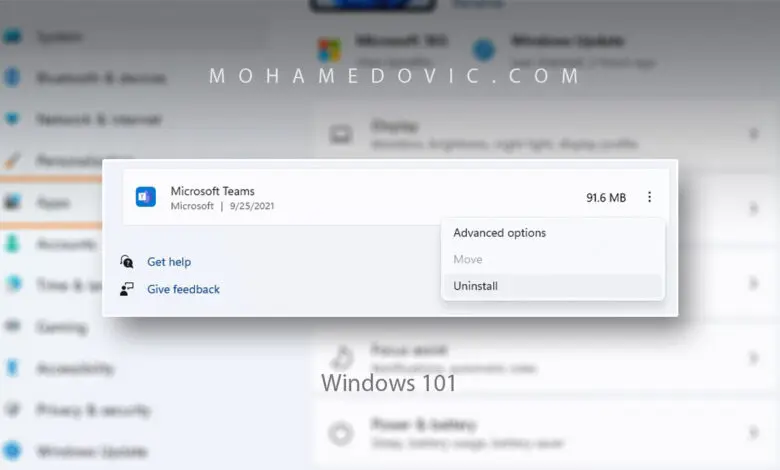Choose Uninstall from the context menu
Screen dimensions: 780x470
553,286
